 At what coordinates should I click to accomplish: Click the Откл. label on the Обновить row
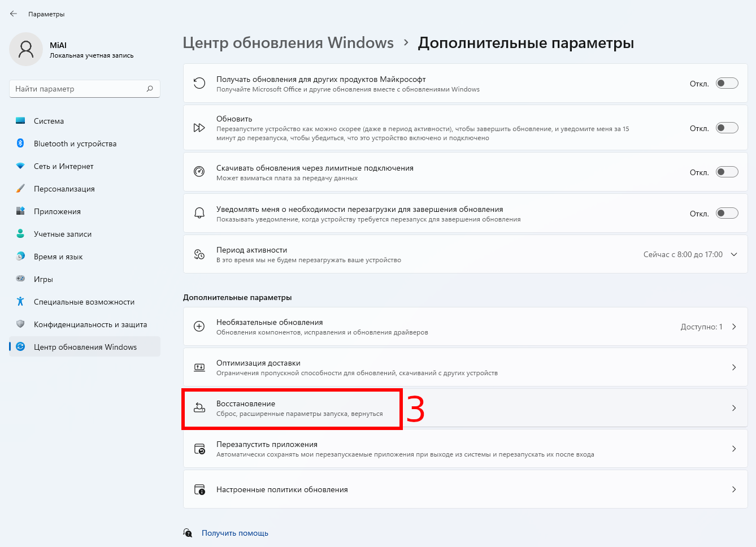point(699,128)
